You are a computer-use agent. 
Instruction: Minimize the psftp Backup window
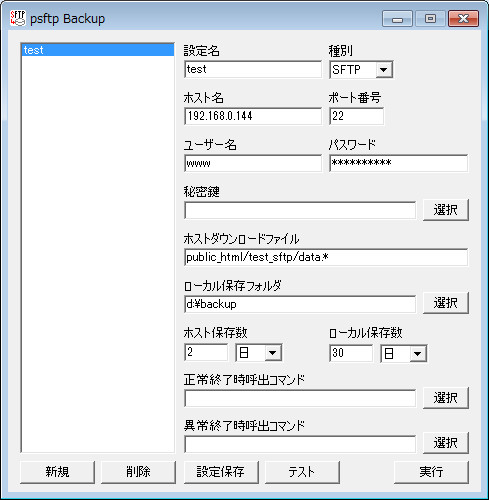[x=397, y=19]
